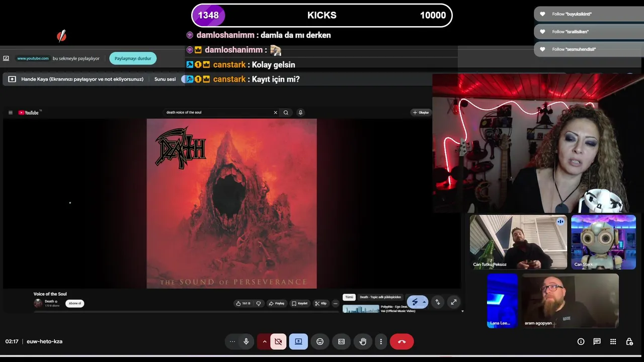
Task: Open more actions ellipsis beside Klip
Action: tap(335, 303)
